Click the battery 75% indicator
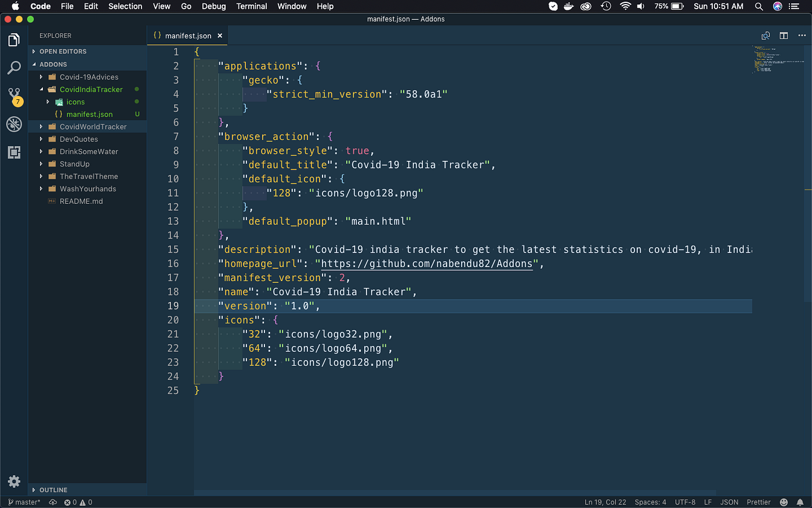 (x=669, y=6)
